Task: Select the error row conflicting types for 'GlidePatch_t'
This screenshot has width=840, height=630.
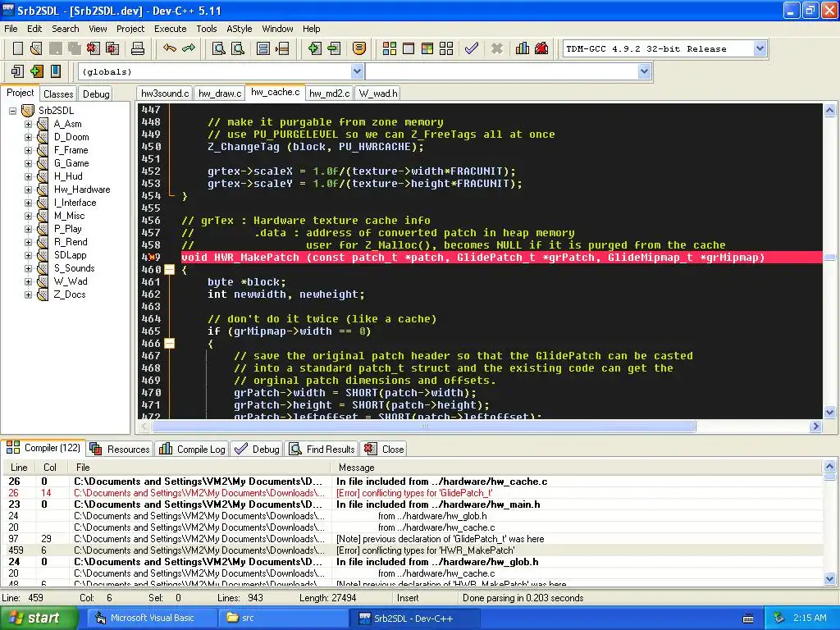Action: pyautogui.click(x=413, y=493)
